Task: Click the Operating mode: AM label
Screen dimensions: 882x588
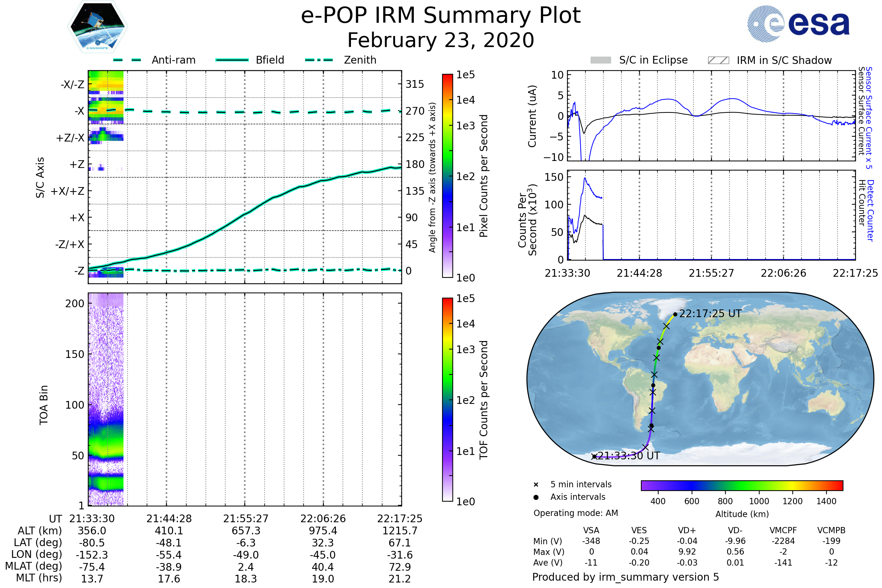Action: pyautogui.click(x=576, y=513)
